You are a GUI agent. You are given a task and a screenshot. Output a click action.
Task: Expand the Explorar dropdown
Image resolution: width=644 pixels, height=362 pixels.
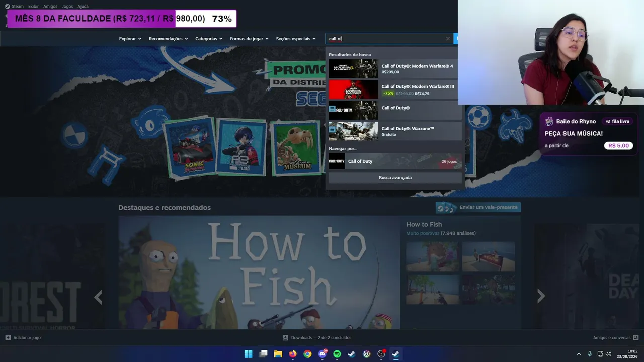click(x=130, y=39)
